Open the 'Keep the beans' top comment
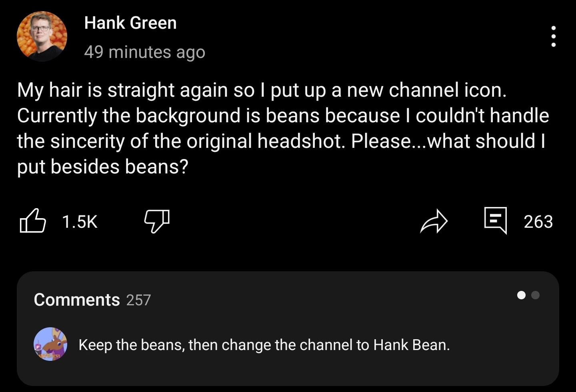This screenshot has width=576, height=392. [264, 345]
